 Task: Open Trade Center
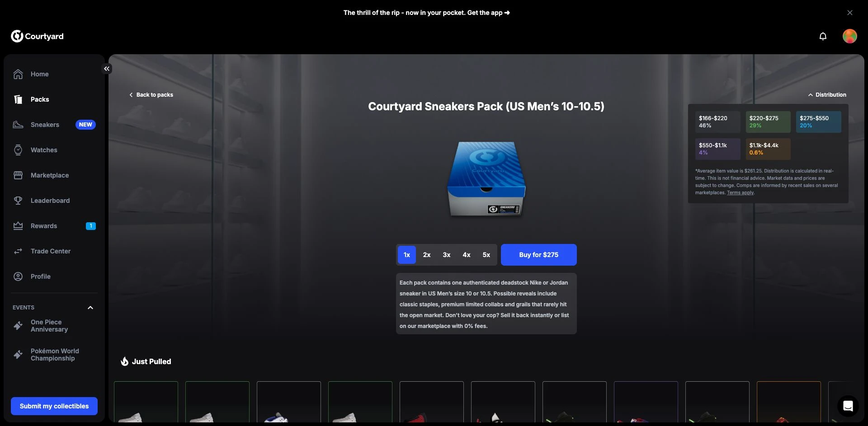(x=54, y=251)
